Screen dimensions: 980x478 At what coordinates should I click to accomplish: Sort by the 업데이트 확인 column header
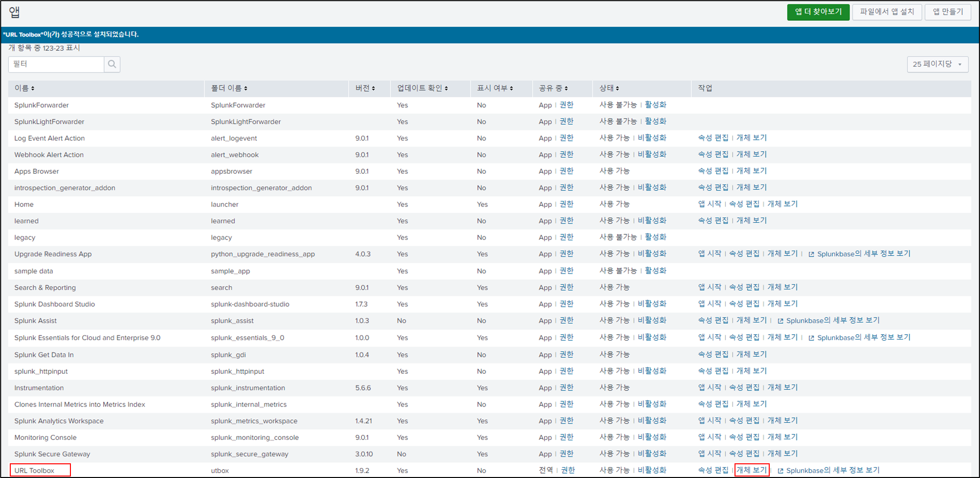(x=423, y=88)
